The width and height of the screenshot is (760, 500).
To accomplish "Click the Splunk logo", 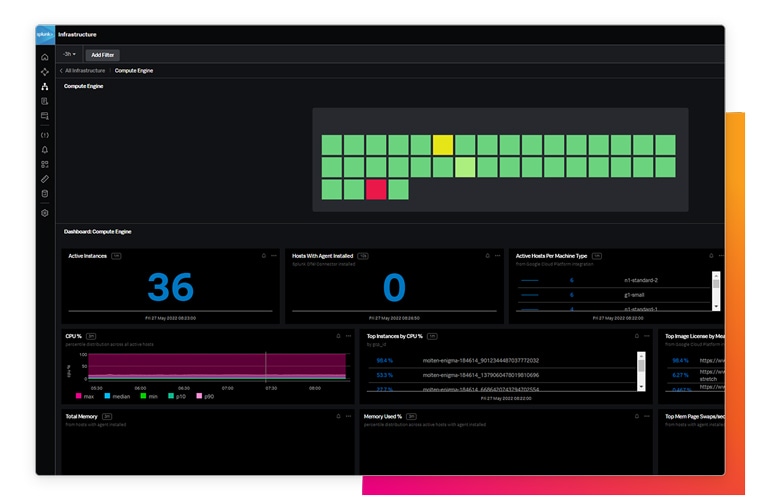I will [x=45, y=34].
